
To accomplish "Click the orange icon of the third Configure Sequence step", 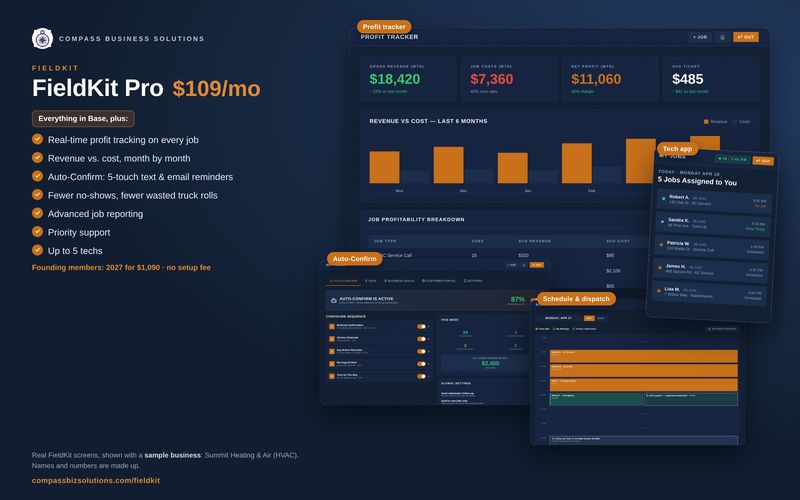I will coord(332,352).
